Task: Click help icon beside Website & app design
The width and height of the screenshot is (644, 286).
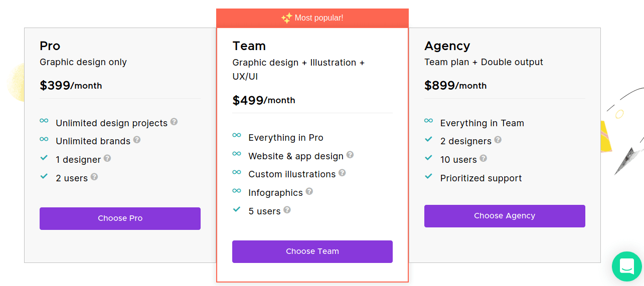Action: pos(350,155)
